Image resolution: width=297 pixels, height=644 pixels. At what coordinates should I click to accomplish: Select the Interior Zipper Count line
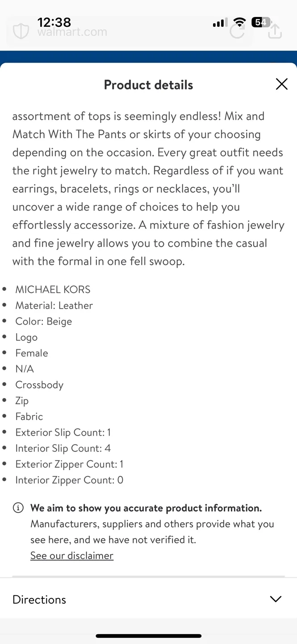[x=69, y=480]
